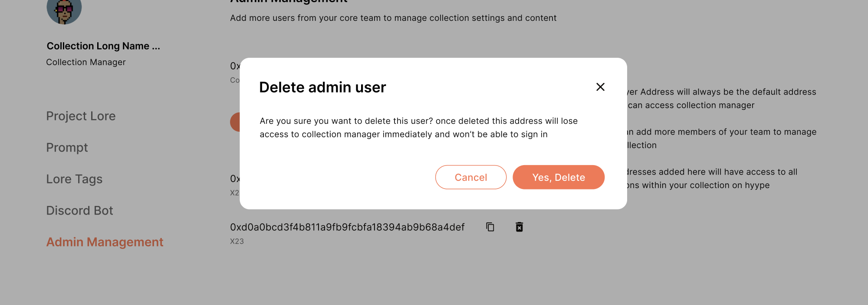868x305 pixels.
Task: Open Discord Bot settings
Action: click(x=79, y=211)
